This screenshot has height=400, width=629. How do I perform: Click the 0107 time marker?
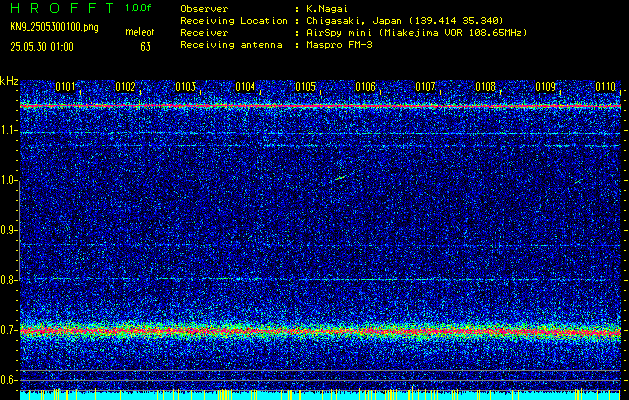tap(425, 87)
